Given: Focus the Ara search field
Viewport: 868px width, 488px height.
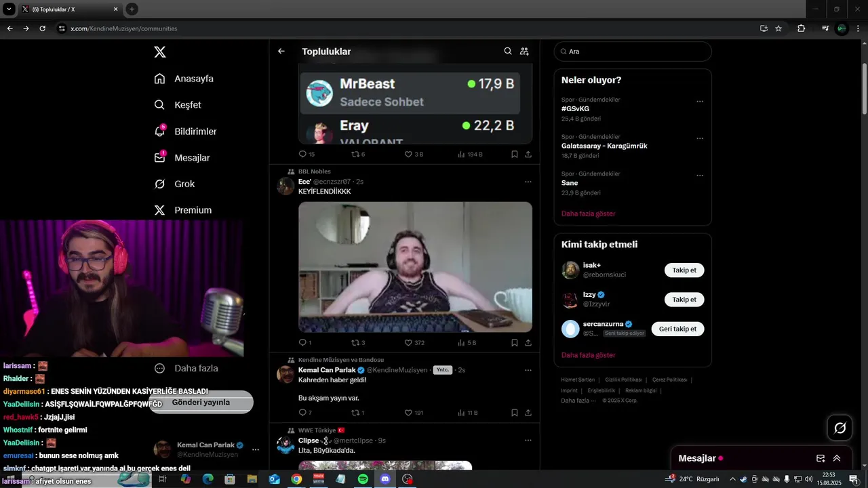Looking at the screenshot, I should pos(633,52).
